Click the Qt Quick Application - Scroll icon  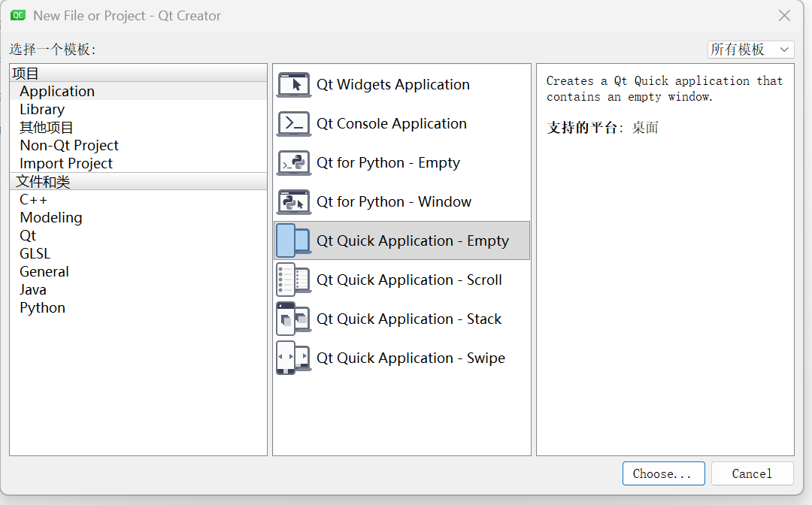294,280
